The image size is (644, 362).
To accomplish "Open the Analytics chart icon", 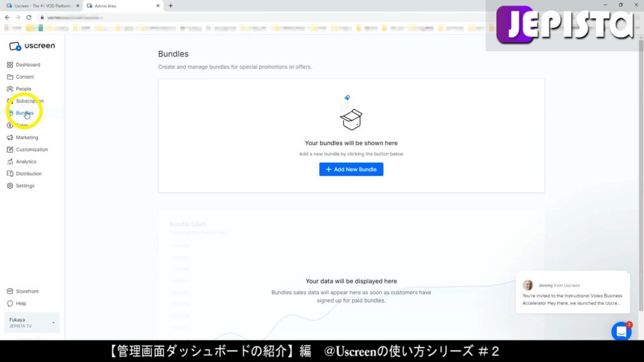I will 10,162.
